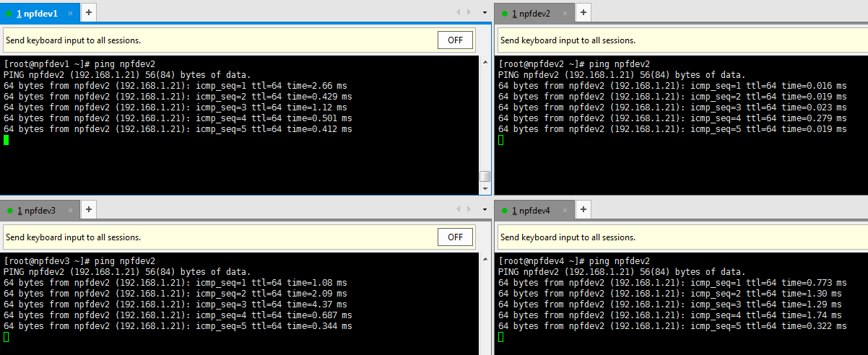Expand the tab list dropdown in the npfdev3 pane
Viewport: 868px width, 355px height.
click(485, 209)
